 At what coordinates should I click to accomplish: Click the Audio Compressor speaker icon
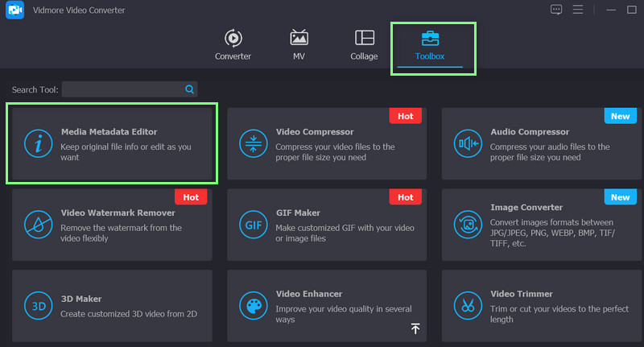(x=467, y=144)
